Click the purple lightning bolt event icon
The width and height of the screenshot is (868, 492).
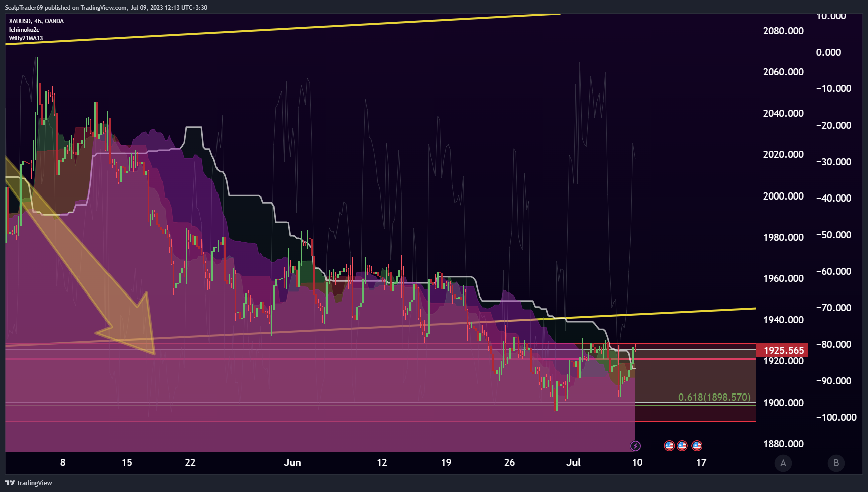pos(635,446)
